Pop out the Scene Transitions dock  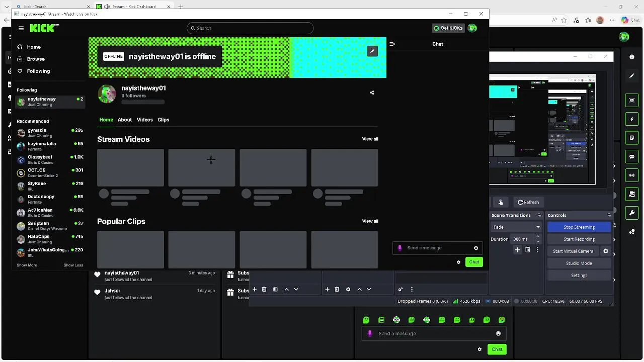(539, 215)
